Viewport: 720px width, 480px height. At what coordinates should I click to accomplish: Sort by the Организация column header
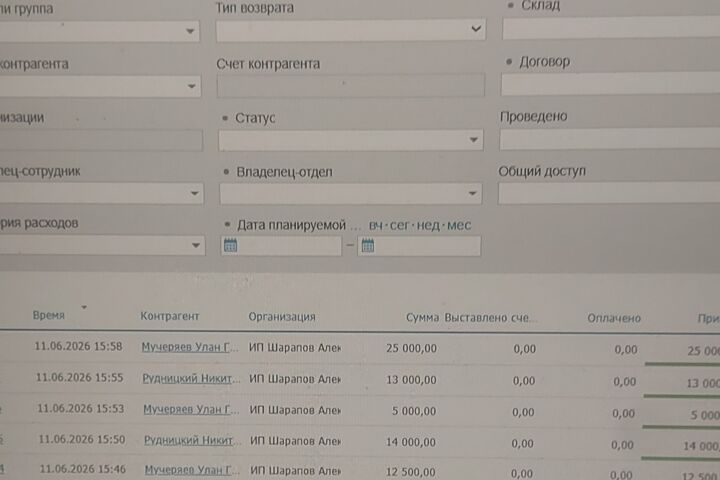click(282, 316)
